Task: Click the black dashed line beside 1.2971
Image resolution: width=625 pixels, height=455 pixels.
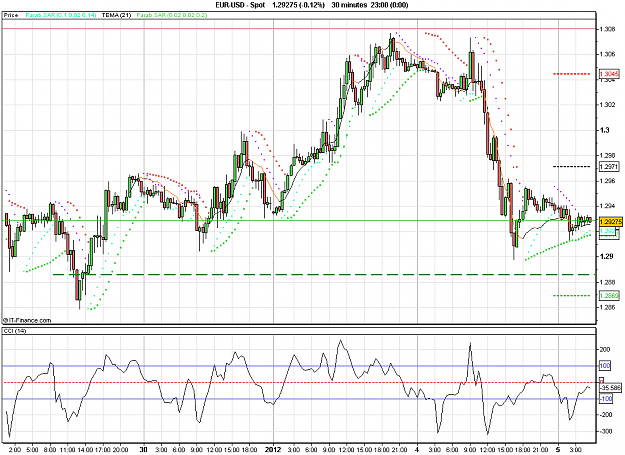Action: [x=572, y=167]
